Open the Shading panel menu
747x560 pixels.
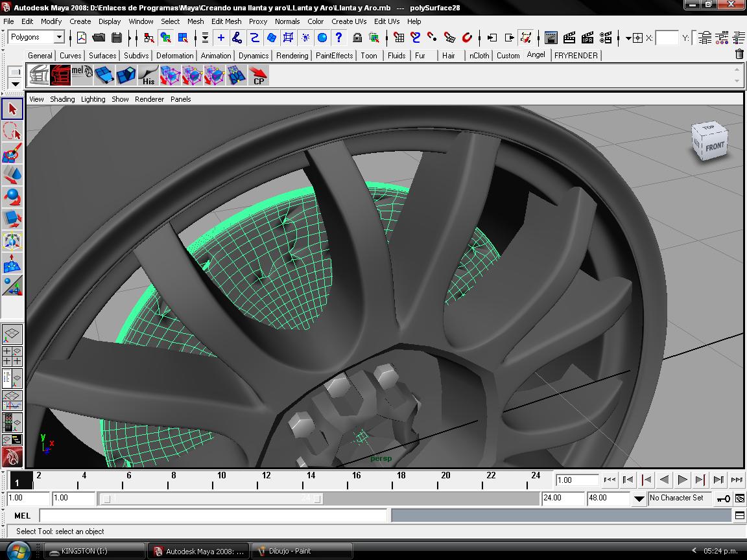62,99
